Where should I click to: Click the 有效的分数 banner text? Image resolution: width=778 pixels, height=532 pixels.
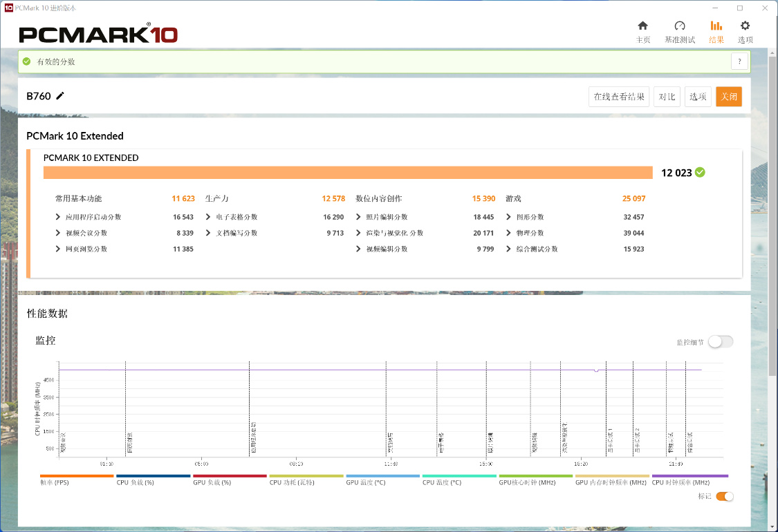point(56,61)
